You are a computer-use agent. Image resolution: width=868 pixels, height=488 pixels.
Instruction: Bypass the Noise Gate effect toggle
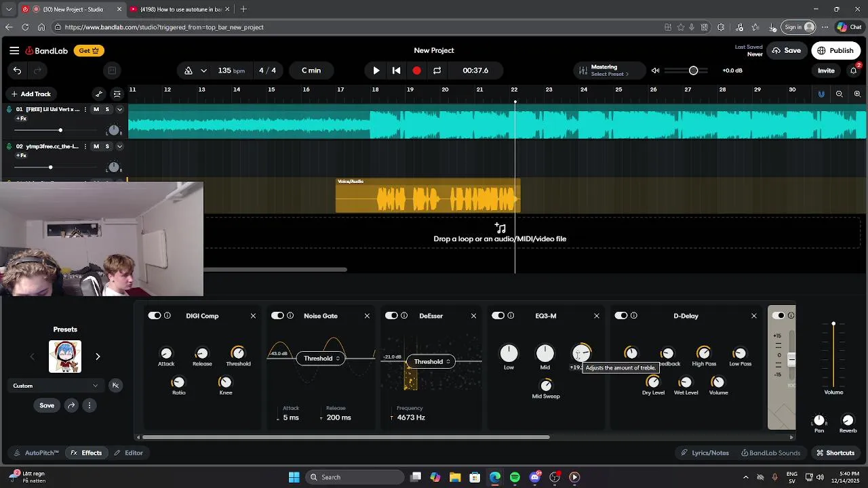277,316
